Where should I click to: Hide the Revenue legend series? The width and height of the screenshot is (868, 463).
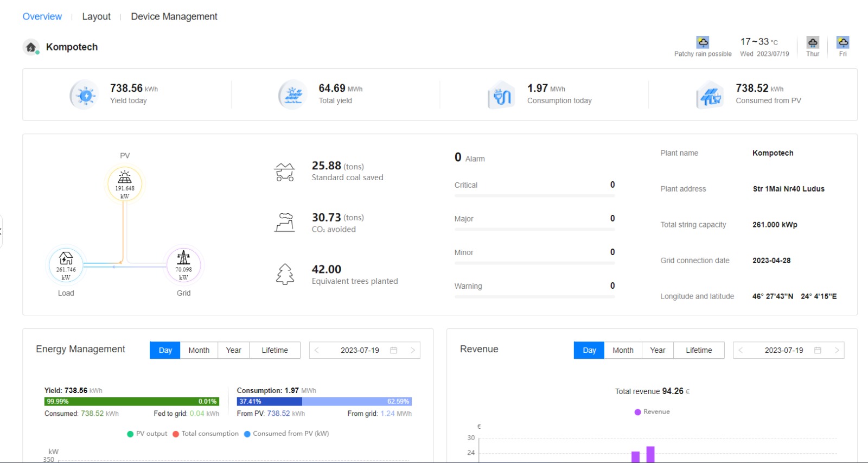click(x=652, y=412)
